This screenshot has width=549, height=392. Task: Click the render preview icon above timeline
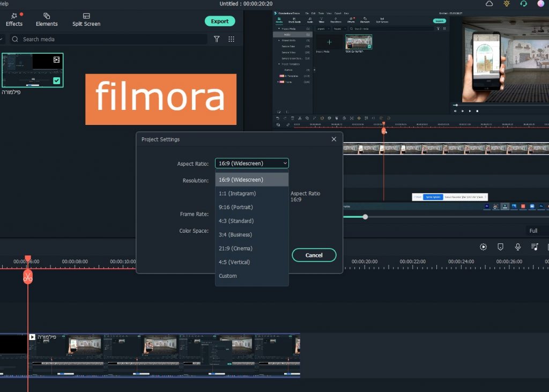click(x=483, y=247)
